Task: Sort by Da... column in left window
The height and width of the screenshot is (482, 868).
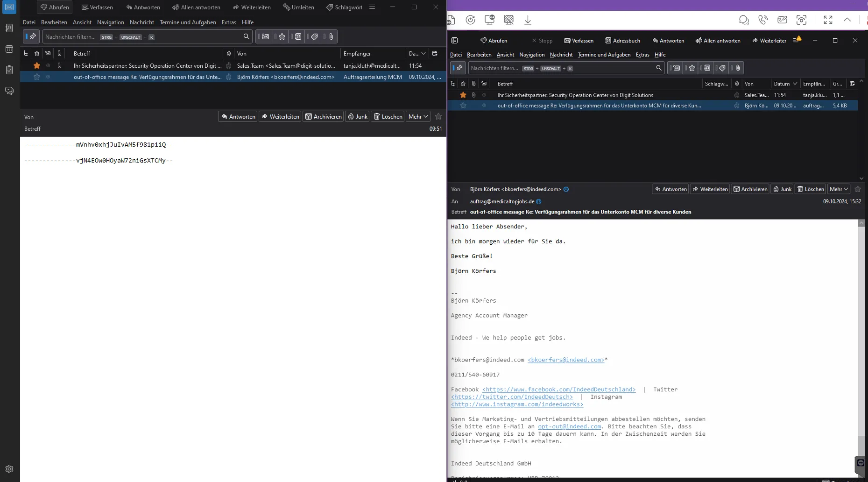Action: pos(417,53)
